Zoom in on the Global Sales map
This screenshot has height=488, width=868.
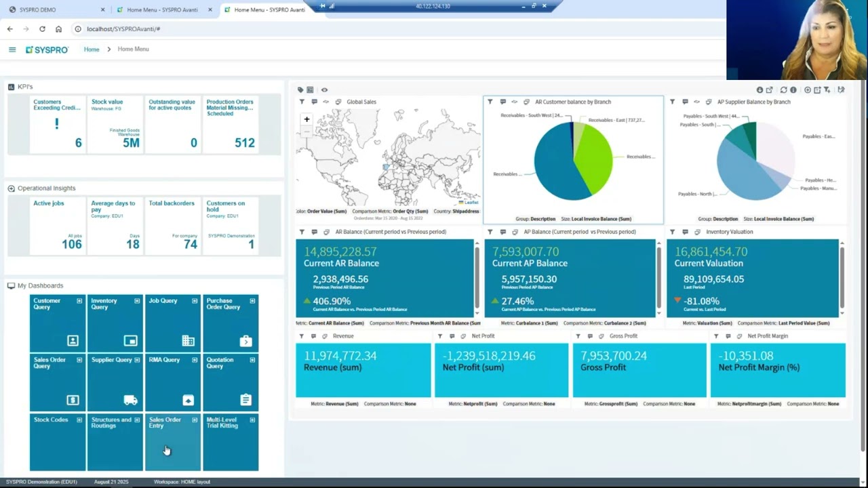point(307,119)
